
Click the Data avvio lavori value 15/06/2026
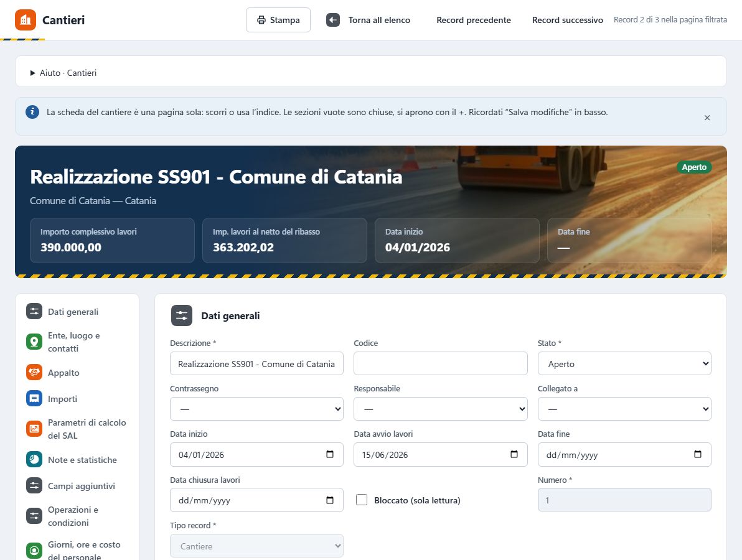[385, 455]
